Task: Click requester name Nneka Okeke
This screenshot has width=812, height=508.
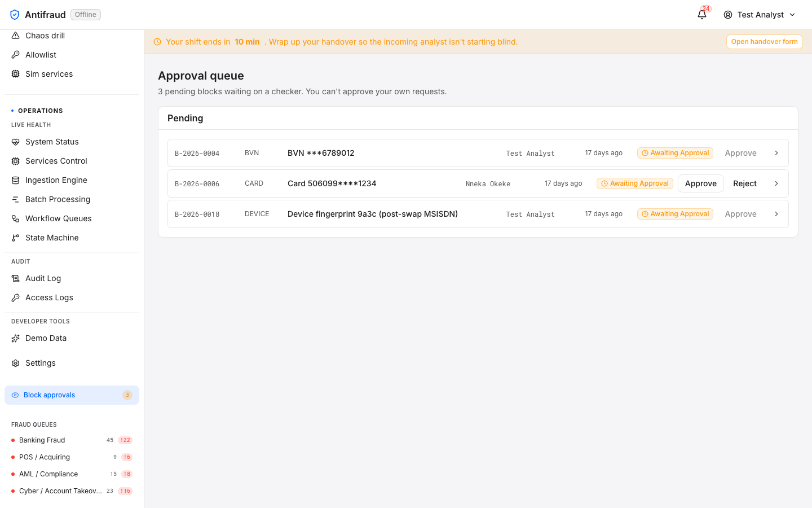Action: coord(488,184)
